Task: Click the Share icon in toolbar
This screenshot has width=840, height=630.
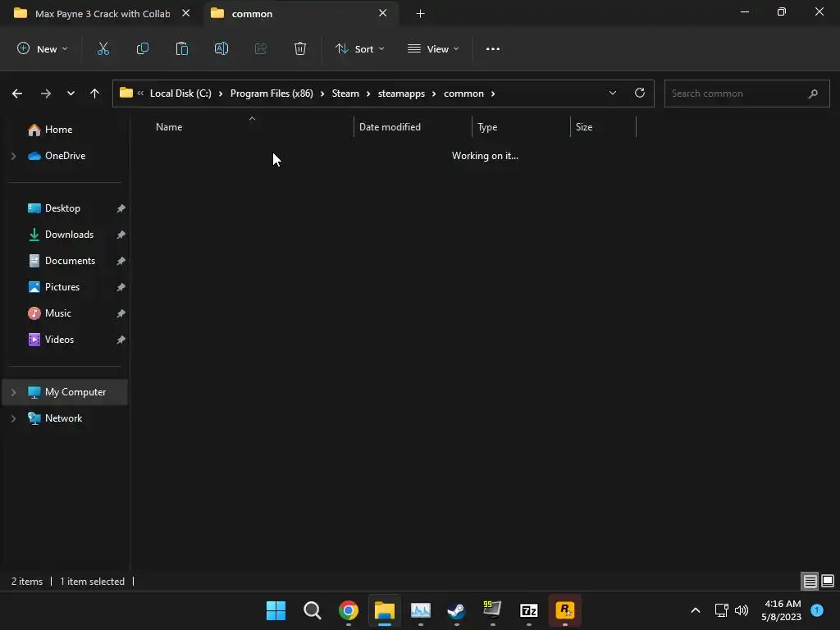Action: (x=261, y=48)
